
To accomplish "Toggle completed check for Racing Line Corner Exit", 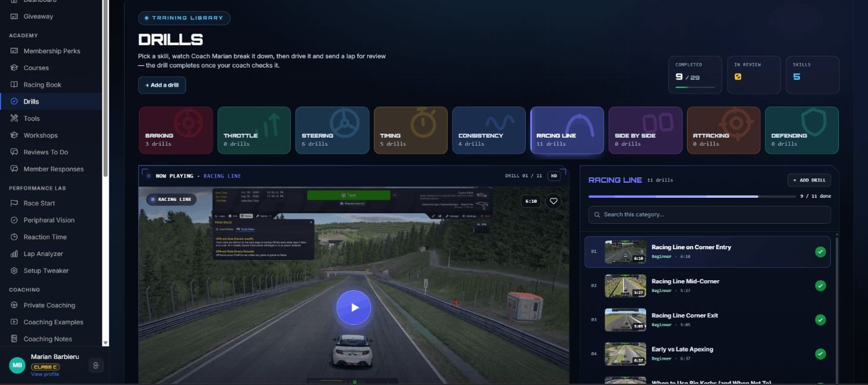I will (x=820, y=320).
